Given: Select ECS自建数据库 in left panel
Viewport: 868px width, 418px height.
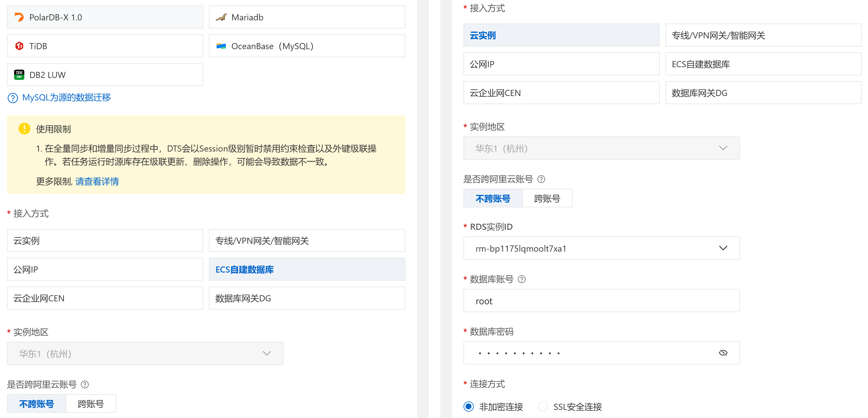Looking at the screenshot, I should coord(307,269).
